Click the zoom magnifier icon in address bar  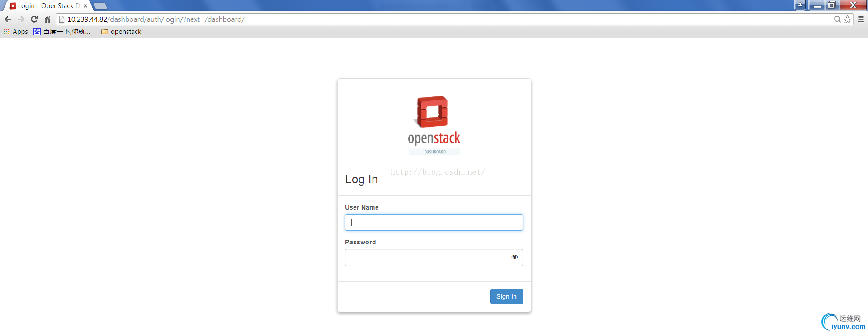pyautogui.click(x=837, y=19)
